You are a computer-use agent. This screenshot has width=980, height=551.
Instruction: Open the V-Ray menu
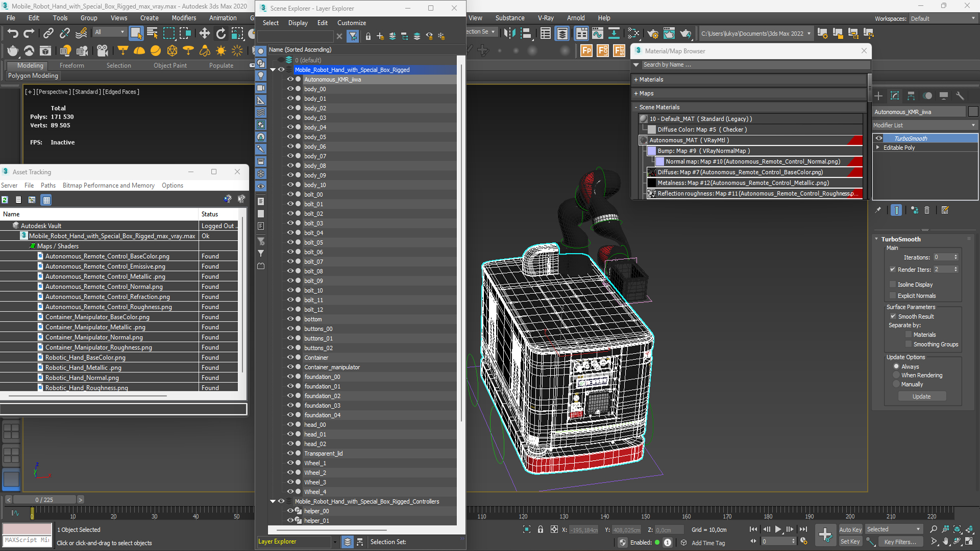pyautogui.click(x=546, y=18)
